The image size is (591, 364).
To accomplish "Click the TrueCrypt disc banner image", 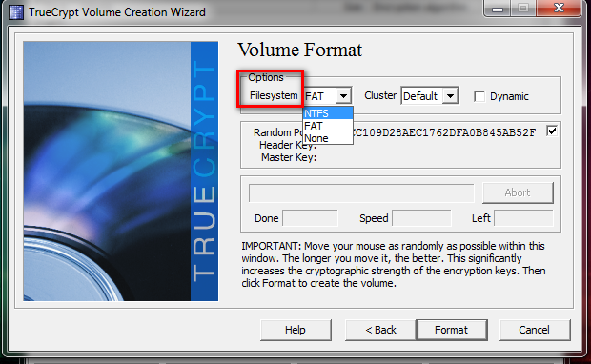I will click(121, 172).
